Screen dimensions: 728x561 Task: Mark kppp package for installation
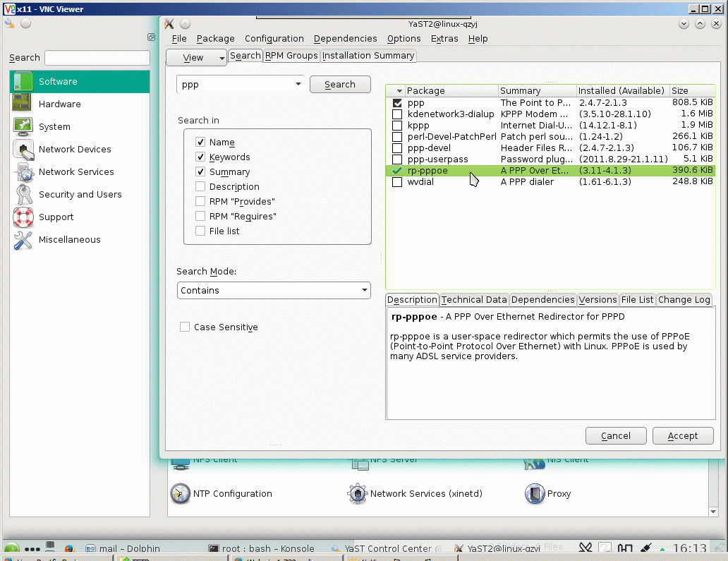pyautogui.click(x=397, y=126)
